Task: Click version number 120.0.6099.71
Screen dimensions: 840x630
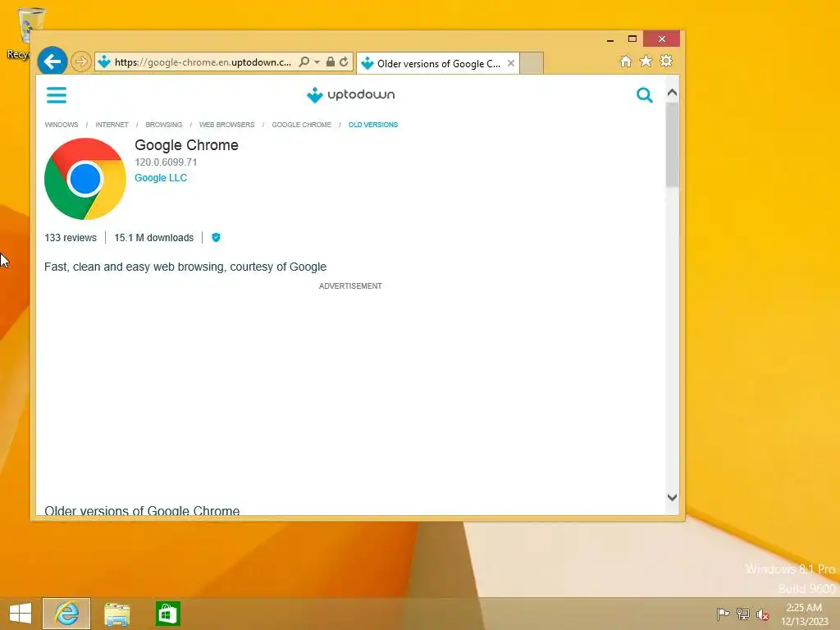Action: tap(166, 162)
